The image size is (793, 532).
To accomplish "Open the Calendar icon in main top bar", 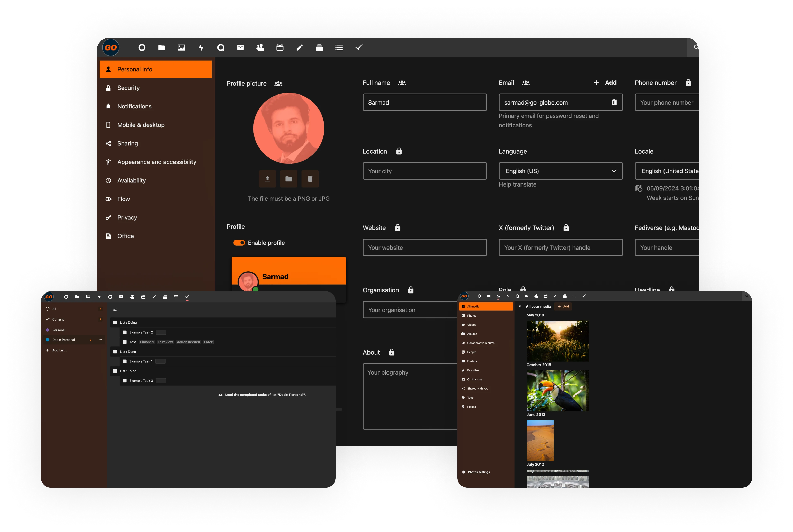I will (x=280, y=47).
